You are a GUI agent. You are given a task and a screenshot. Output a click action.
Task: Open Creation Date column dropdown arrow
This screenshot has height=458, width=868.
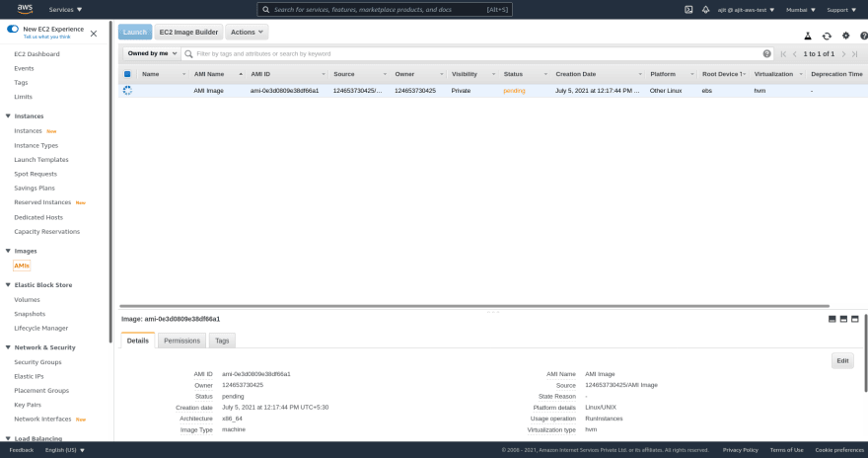[x=640, y=74]
